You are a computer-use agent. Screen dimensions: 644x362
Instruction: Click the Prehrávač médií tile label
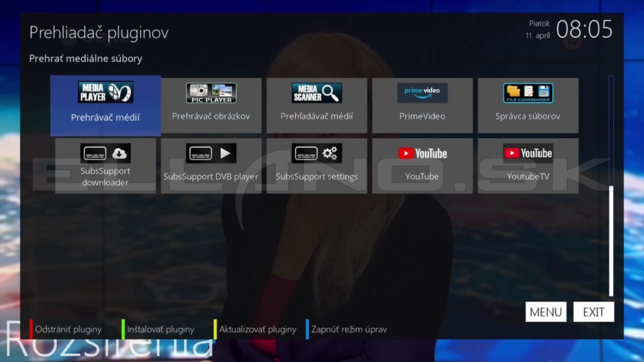(105, 118)
